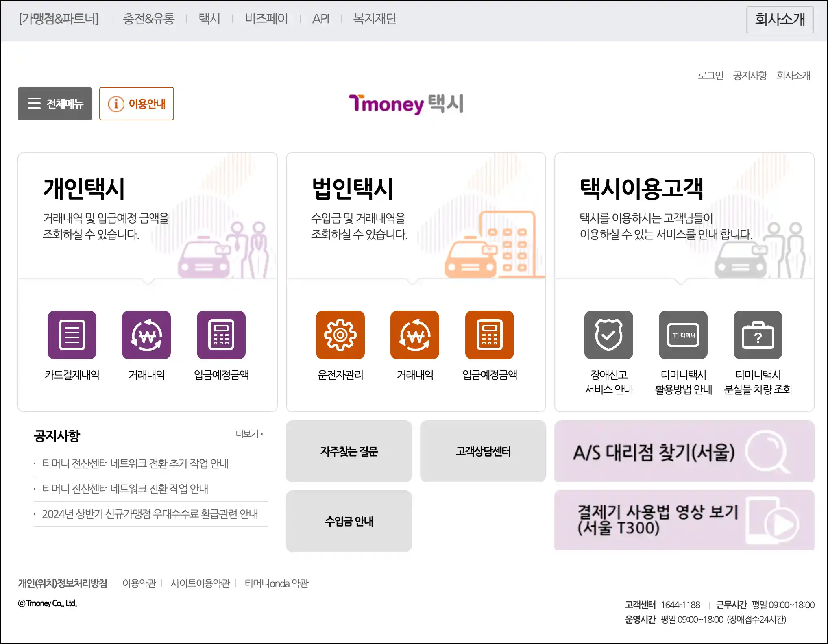Viewport: 828px width, 644px height.
Task: Click magnifier icon on A/S 대리점 찾기 banner
Action: tap(767, 452)
